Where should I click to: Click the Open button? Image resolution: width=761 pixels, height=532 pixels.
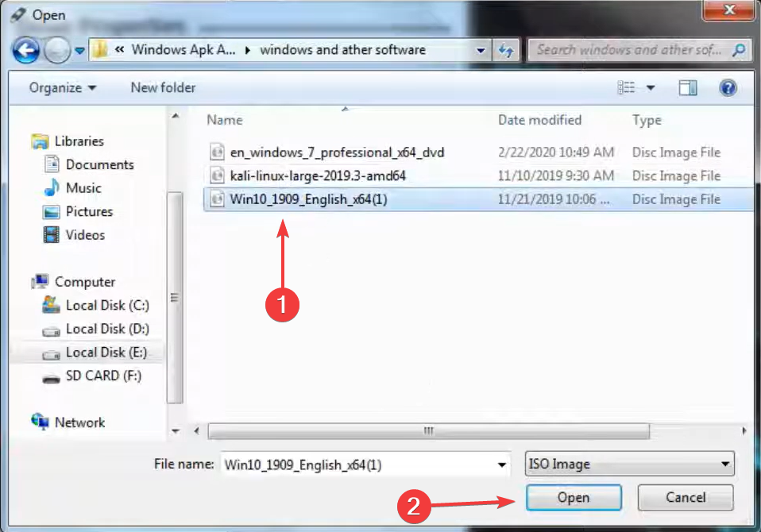pos(574,498)
